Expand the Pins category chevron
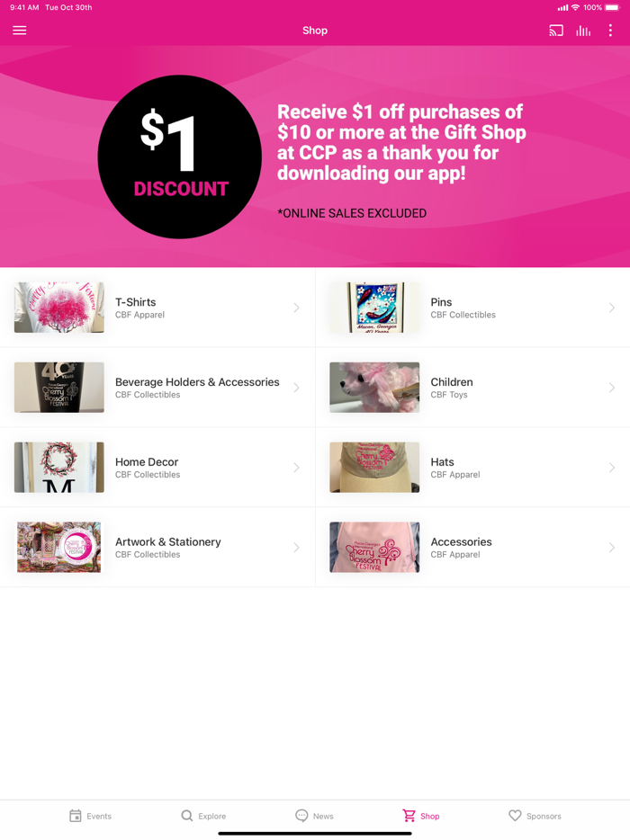Image resolution: width=630 pixels, height=840 pixels. (612, 308)
